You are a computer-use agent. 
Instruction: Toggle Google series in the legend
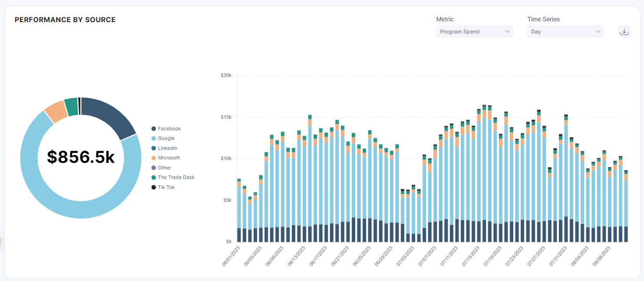click(166, 138)
